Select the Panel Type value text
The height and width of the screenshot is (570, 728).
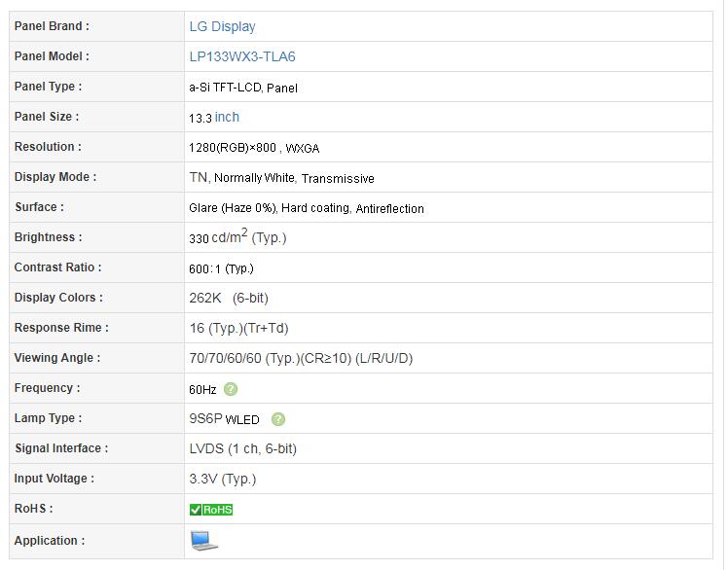coord(243,88)
